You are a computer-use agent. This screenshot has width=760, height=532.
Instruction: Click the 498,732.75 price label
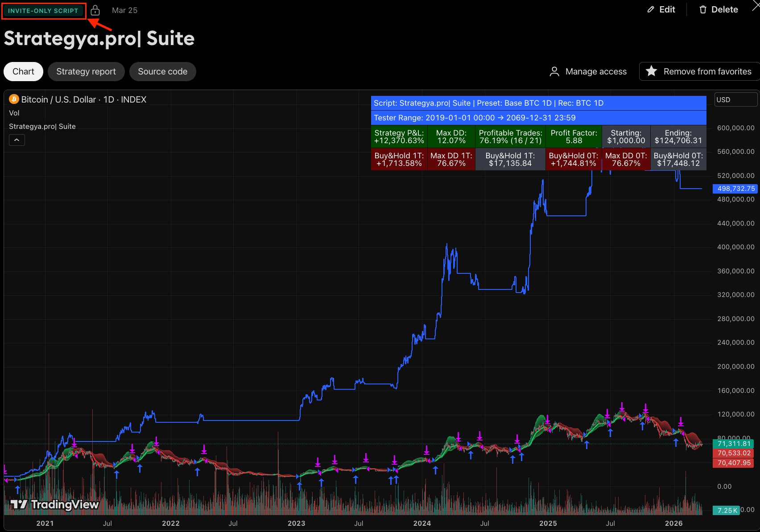735,189
